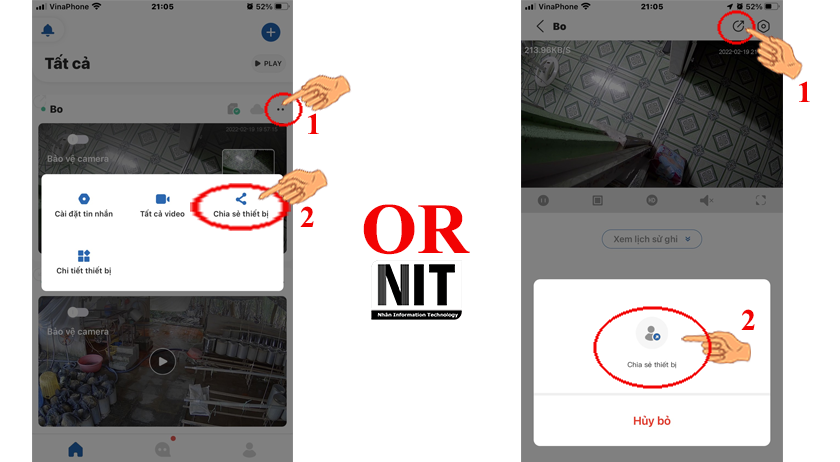This screenshot has height=462, width=840.
Task: Open Chi tiết thiết bị option
Action: tap(84, 262)
